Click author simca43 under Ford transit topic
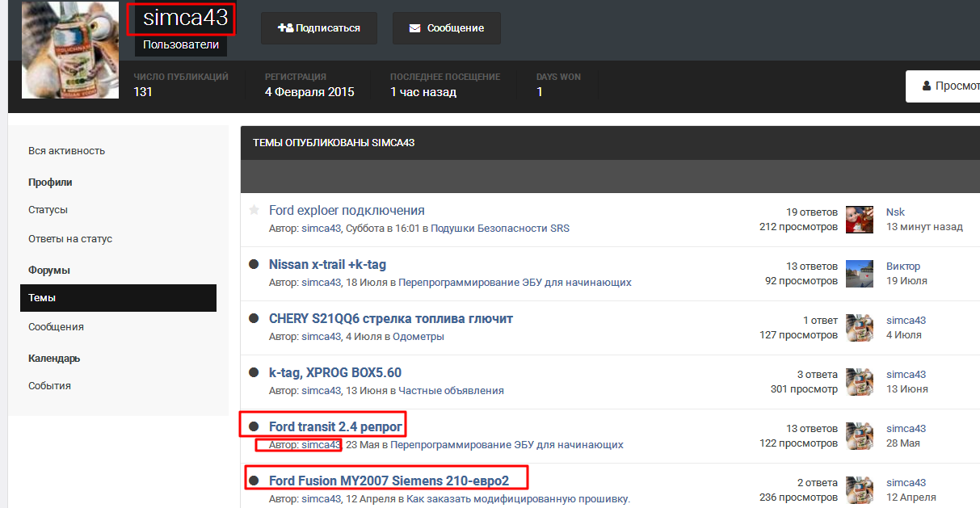Image resolution: width=980 pixels, height=508 pixels. coord(322,445)
